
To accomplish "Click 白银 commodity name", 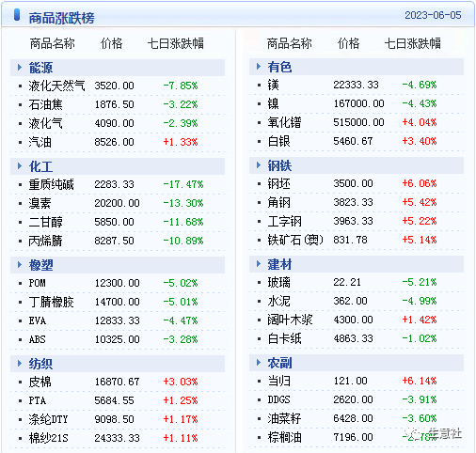I will click(278, 141).
